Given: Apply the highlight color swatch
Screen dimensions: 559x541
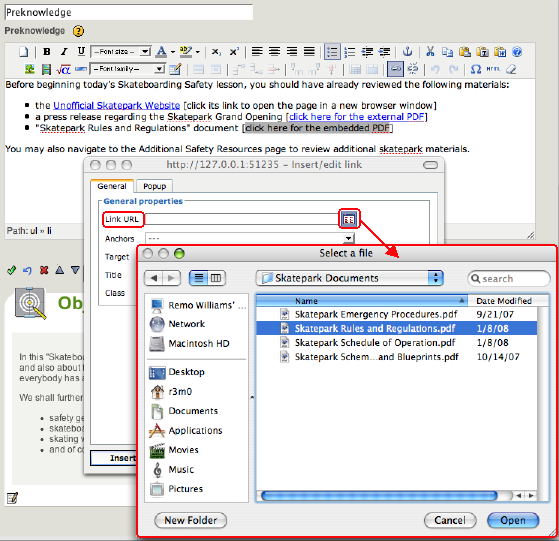Looking at the screenshot, I should tap(185, 52).
